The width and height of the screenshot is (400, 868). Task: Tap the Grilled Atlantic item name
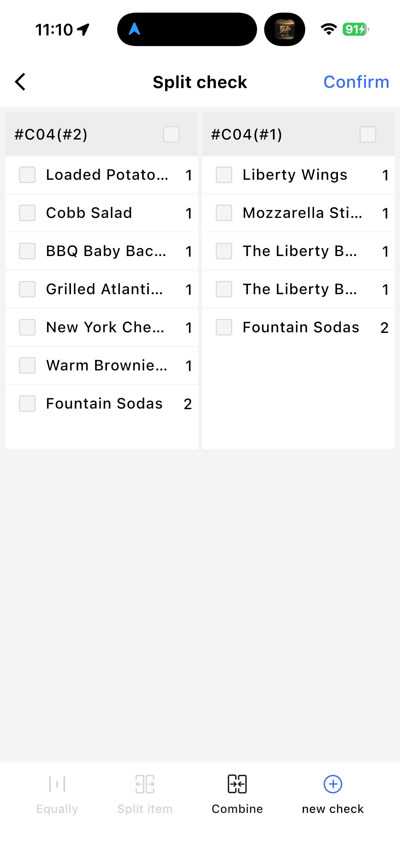pos(105,289)
